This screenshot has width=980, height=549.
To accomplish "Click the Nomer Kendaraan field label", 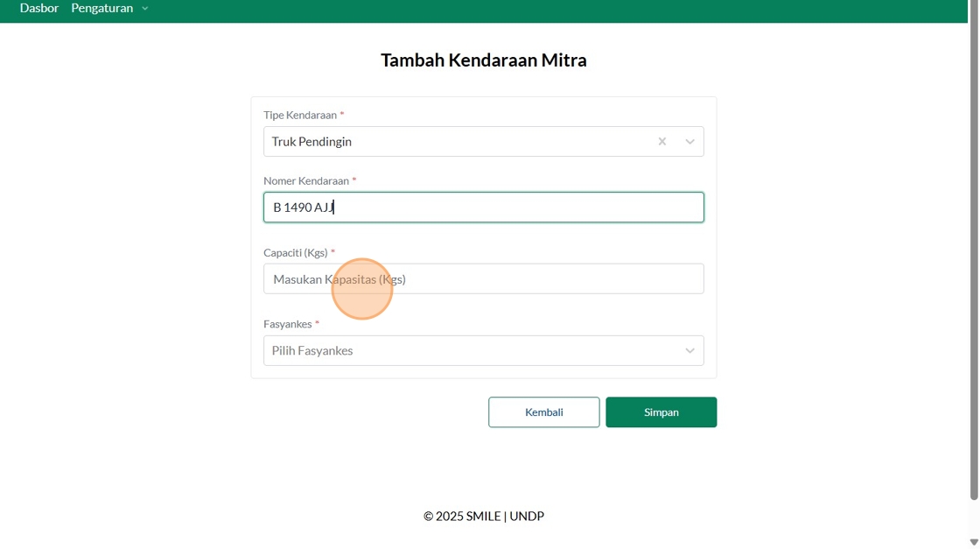I will (x=306, y=181).
